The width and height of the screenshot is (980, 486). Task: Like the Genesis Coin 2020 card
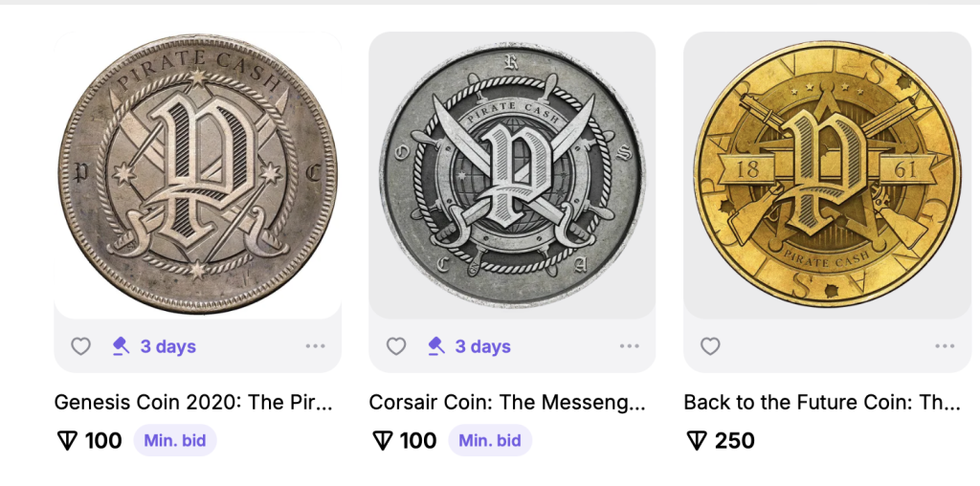click(80, 346)
